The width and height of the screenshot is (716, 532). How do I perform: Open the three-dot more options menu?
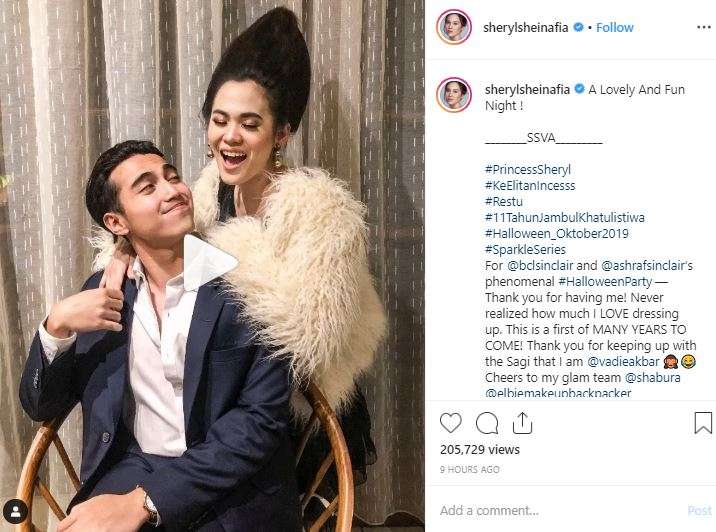pos(704,27)
